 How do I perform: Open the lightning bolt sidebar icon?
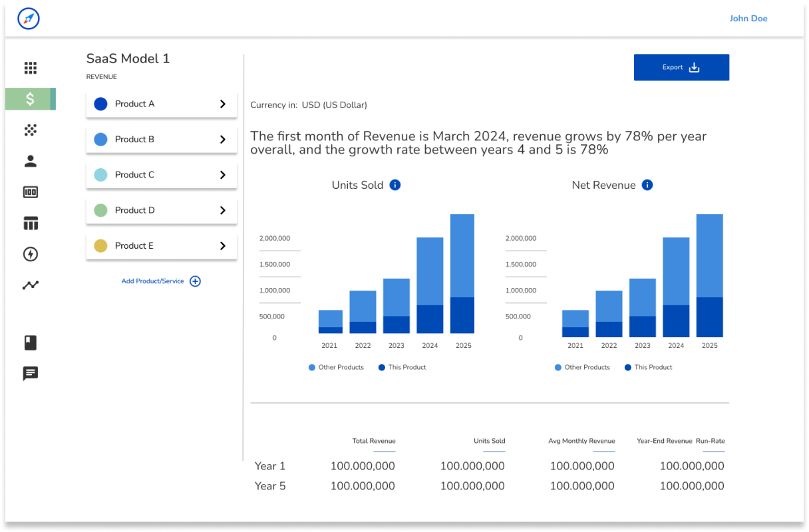point(31,254)
